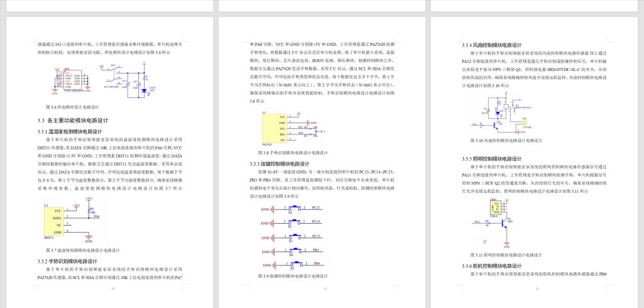This screenshot has width=644, height=308.
Task: Select push button S1 in figure 3.9
Action: coord(294,209)
